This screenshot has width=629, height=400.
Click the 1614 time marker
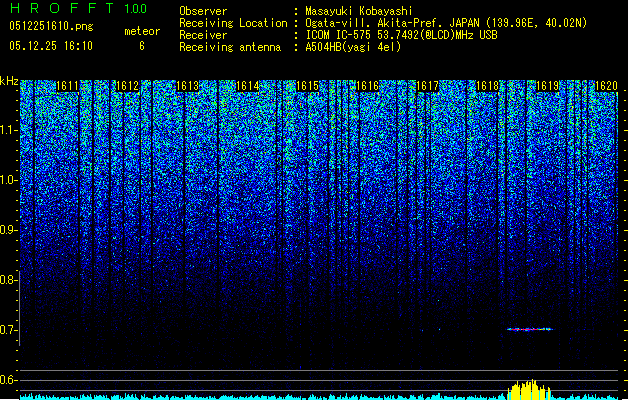tap(248, 86)
